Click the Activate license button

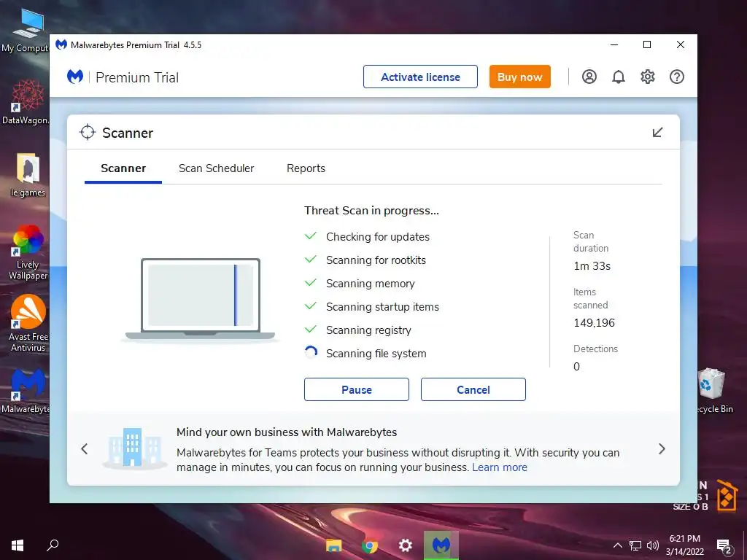coord(420,77)
